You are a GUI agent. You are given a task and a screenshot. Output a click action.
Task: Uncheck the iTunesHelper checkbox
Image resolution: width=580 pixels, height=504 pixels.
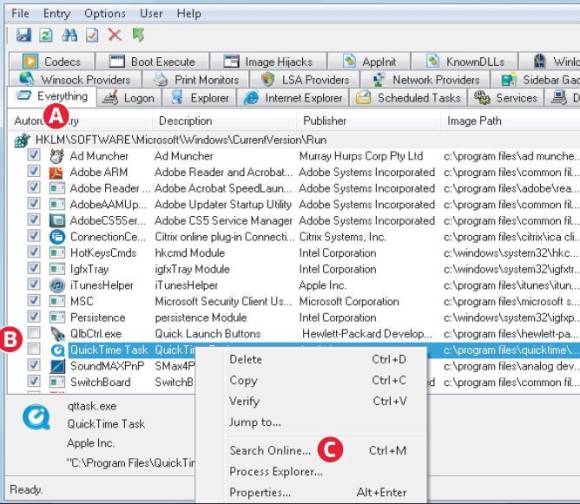point(34,284)
